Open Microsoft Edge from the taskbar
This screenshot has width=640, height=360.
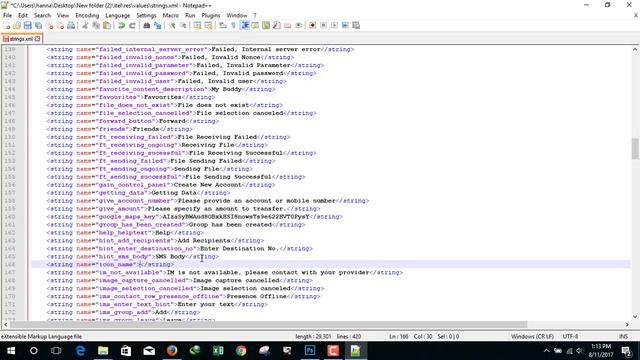coord(80,351)
